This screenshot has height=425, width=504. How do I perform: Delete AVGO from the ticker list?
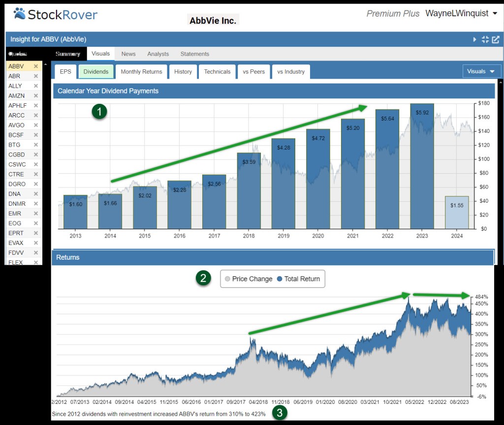[x=35, y=125]
